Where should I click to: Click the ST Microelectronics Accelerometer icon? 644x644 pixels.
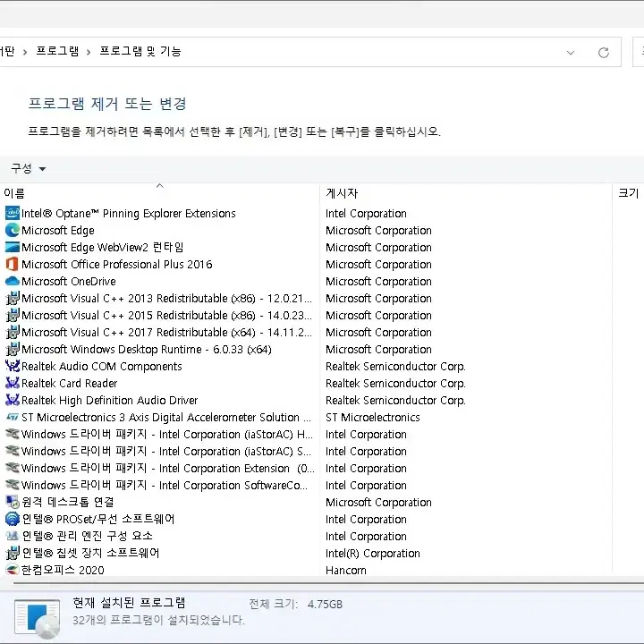13,418
